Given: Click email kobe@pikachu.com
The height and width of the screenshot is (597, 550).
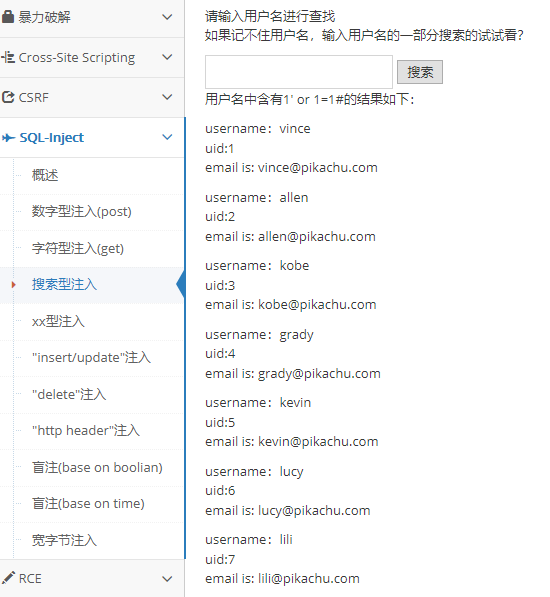Looking at the screenshot, I should [x=317, y=305].
